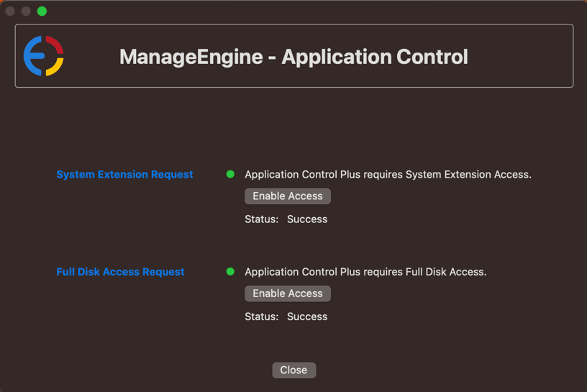Click the header banner's right empty area
Screen dimensions: 587x392
tap(525, 56)
